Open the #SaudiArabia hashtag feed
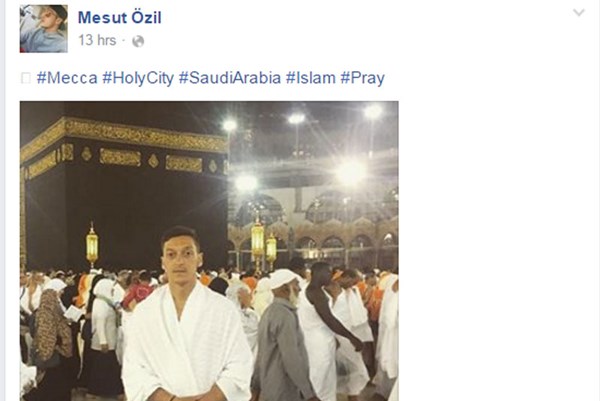This screenshot has width=600, height=401. tap(230, 78)
